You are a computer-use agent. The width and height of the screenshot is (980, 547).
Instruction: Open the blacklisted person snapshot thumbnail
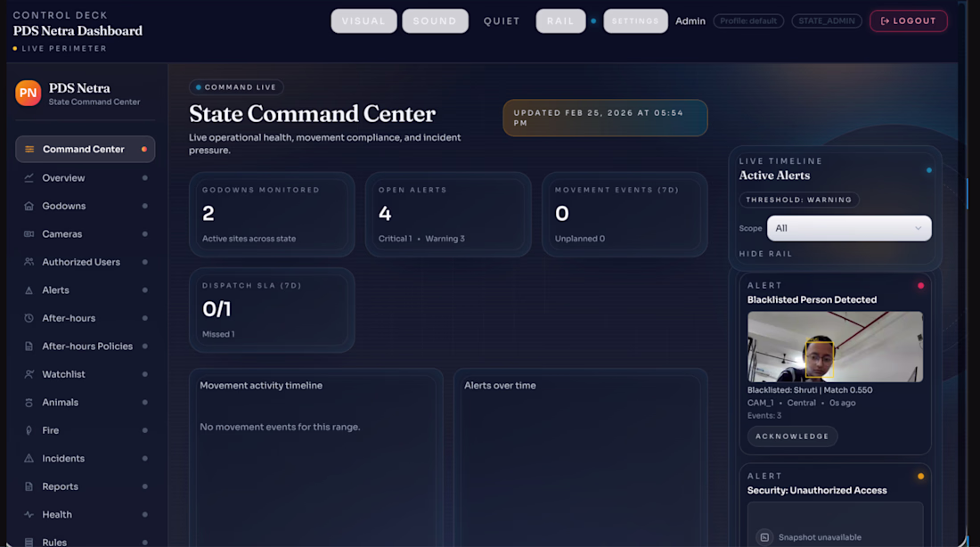point(835,347)
